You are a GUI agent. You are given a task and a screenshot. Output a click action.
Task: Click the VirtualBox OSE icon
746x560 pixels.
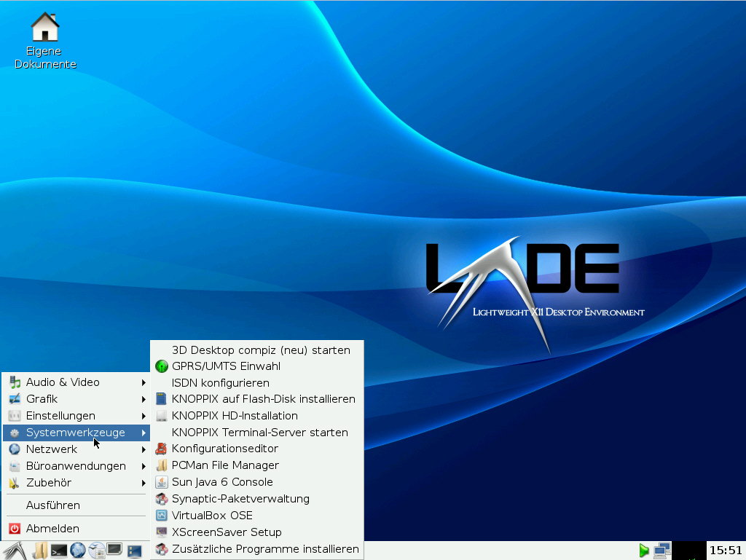(162, 516)
